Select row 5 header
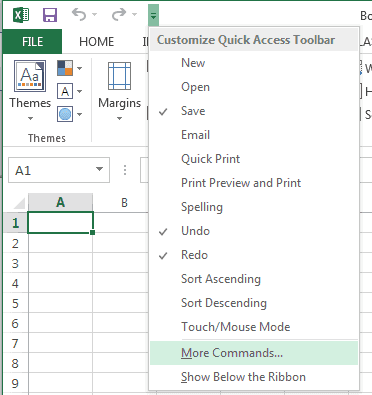Viewport: 372px width, 395px height. (x=15, y=303)
